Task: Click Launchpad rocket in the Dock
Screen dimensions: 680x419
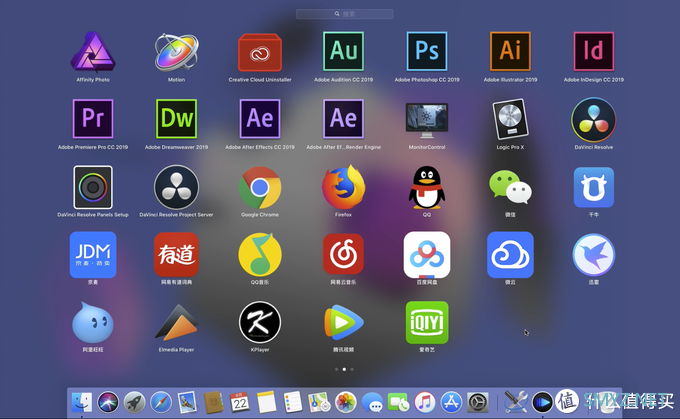Action: click(134, 402)
